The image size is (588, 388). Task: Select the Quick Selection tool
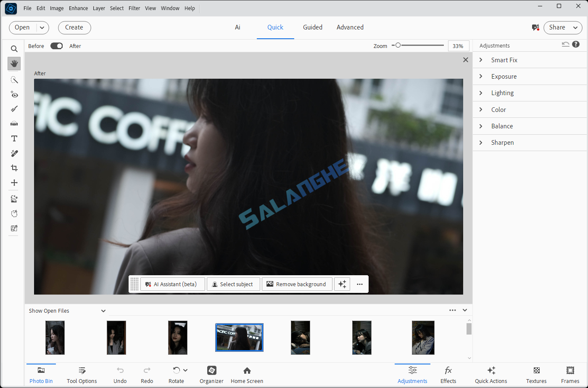[x=14, y=80]
